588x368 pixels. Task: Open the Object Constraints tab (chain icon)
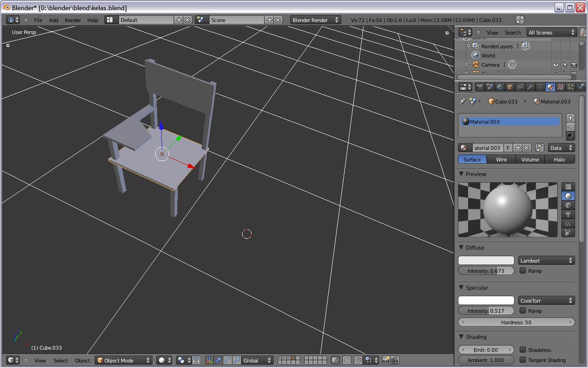click(x=520, y=87)
